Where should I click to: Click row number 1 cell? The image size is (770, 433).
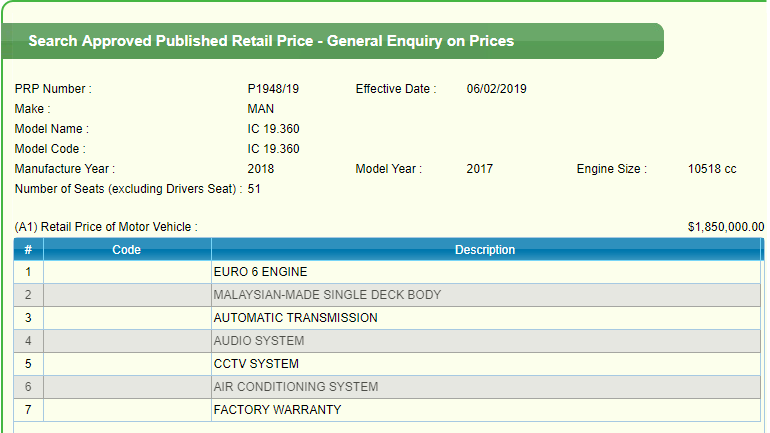pos(28,272)
